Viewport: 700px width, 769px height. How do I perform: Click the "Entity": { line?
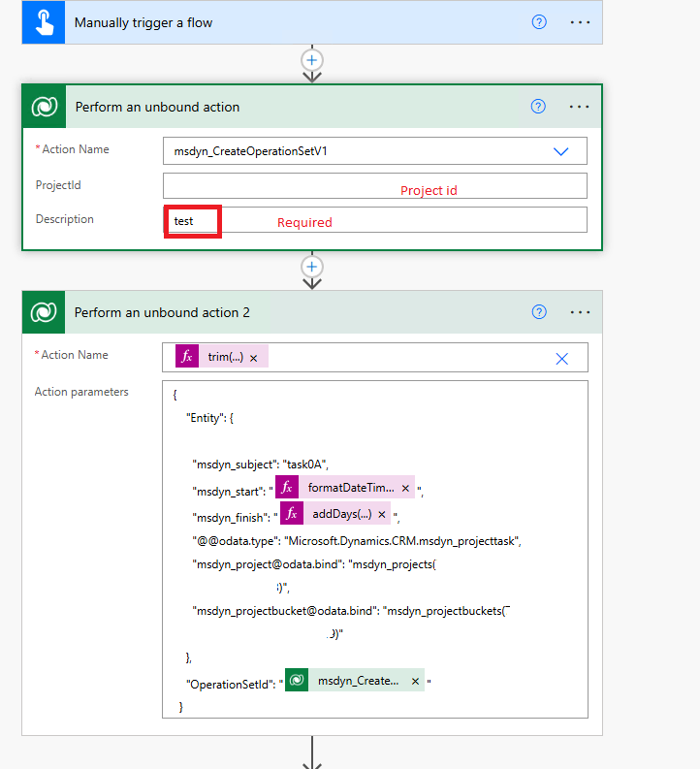click(x=209, y=418)
